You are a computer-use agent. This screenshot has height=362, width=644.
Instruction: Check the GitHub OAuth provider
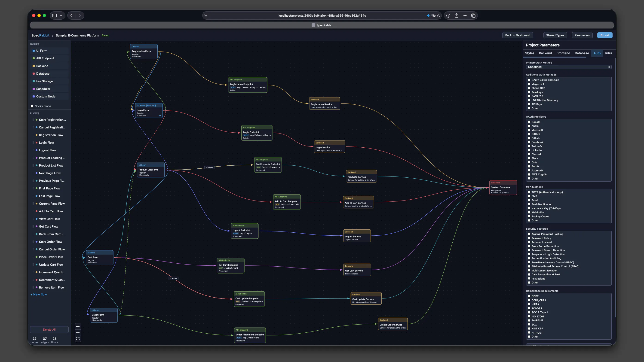coord(529,134)
